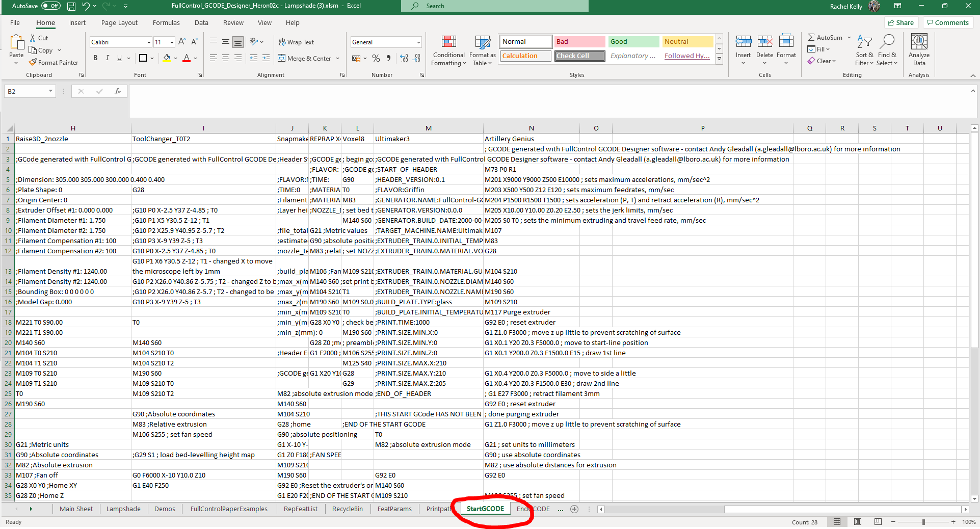Add a new sheet with plus icon
The image size is (980, 529).
[x=574, y=509]
